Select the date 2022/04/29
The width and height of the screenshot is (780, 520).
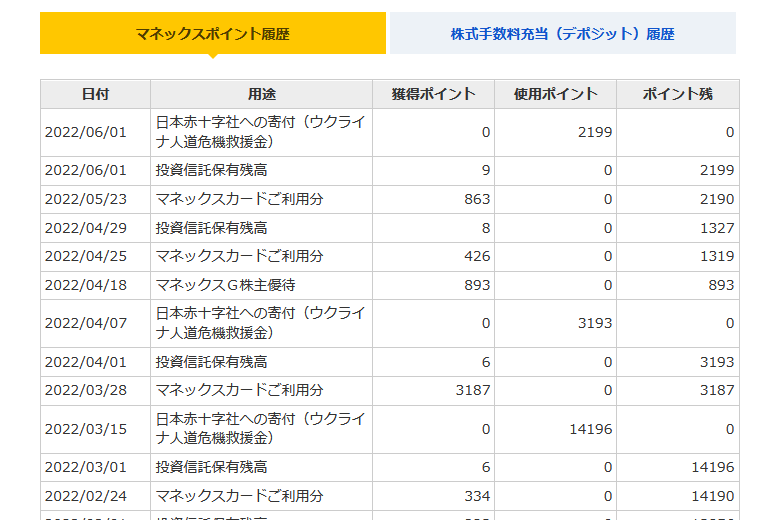click(86, 228)
